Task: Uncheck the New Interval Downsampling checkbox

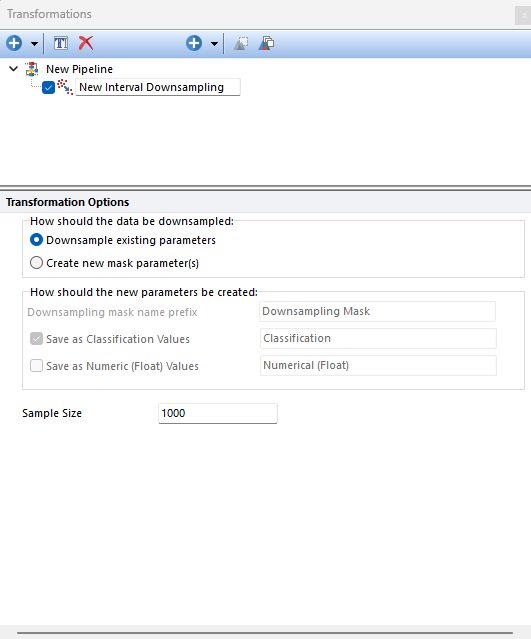Action: coord(48,88)
